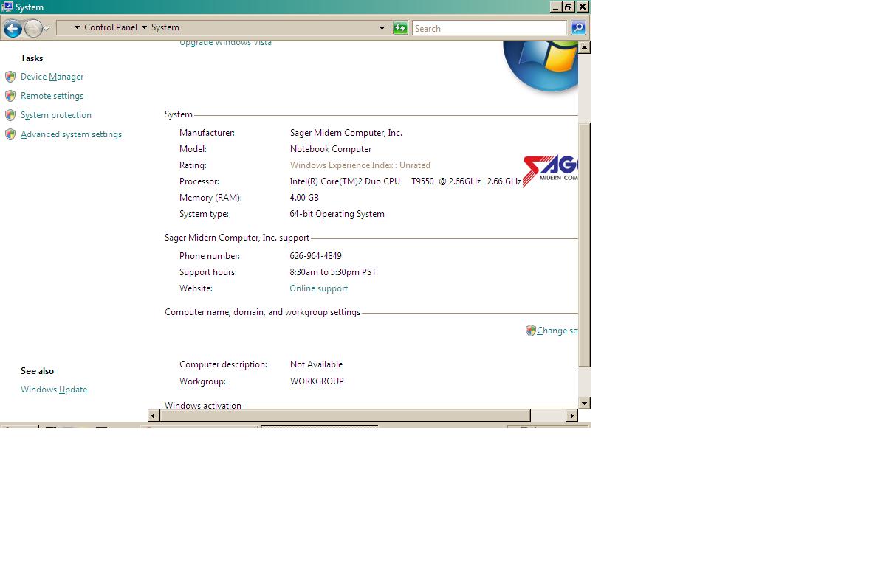The image size is (889, 588).
Task: Click the Forward arrow navigation button
Action: click(33, 29)
